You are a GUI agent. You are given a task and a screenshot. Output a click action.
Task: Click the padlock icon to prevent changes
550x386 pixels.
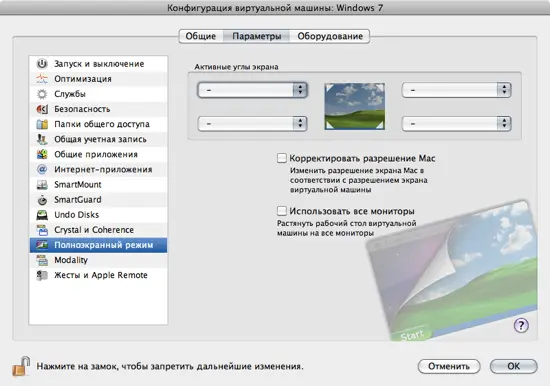point(21,366)
